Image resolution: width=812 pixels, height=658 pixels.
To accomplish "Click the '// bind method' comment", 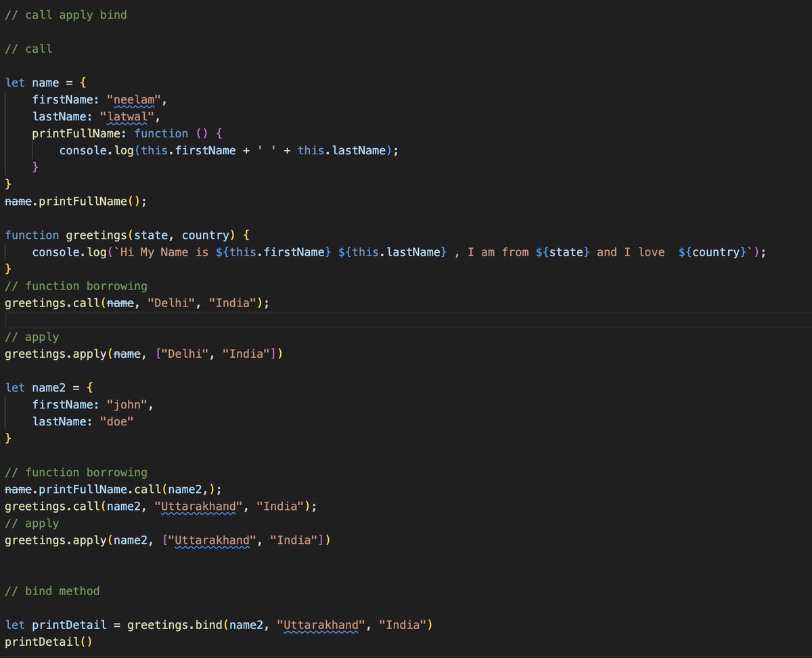I will point(52,590).
